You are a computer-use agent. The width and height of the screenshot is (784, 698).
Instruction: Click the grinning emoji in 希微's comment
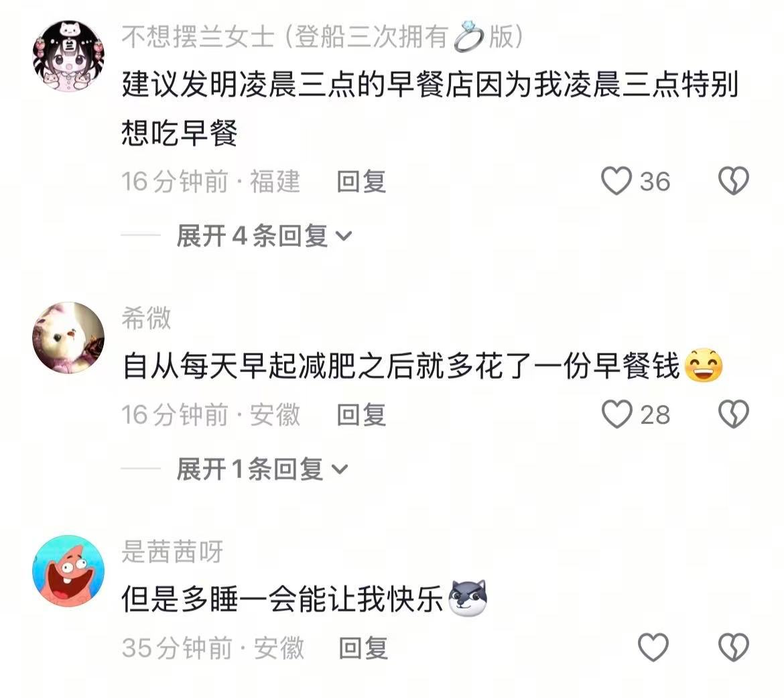(703, 365)
